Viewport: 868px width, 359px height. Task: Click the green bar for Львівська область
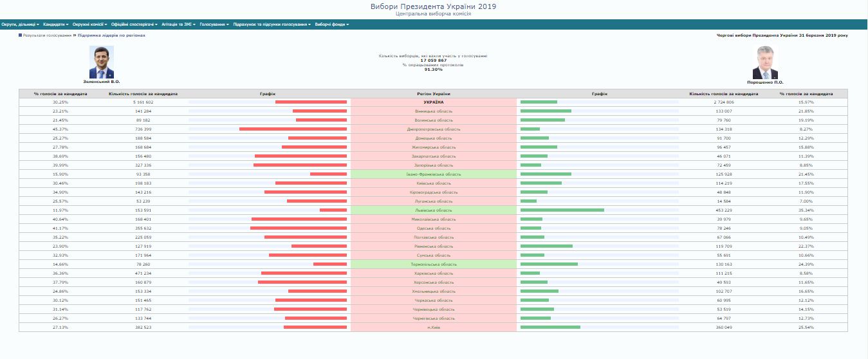click(562, 210)
